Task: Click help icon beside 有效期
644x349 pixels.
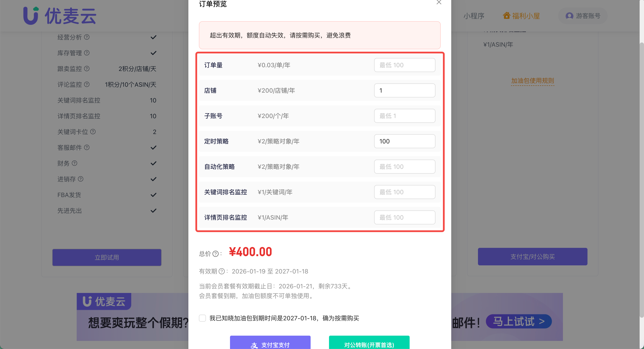Action: pyautogui.click(x=221, y=271)
